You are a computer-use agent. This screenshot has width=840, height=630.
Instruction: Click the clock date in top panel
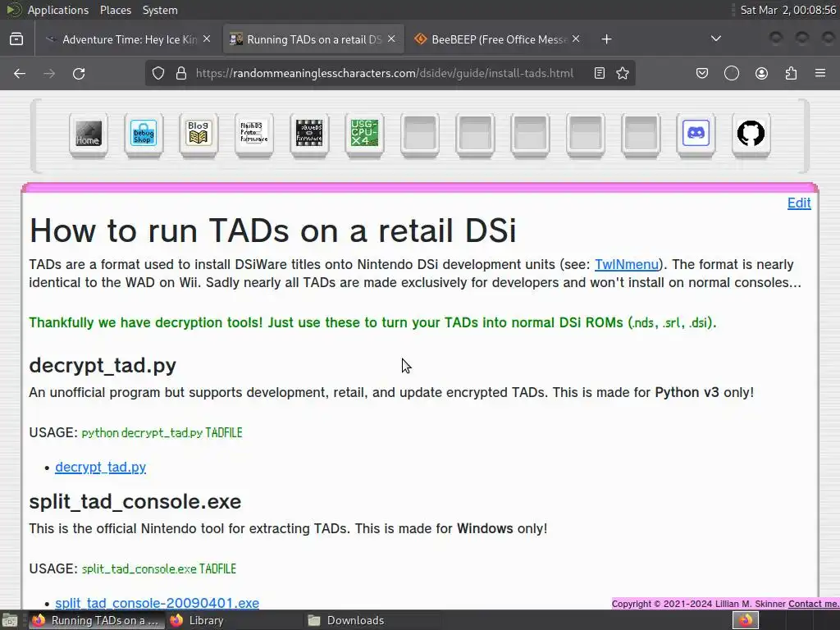click(787, 10)
